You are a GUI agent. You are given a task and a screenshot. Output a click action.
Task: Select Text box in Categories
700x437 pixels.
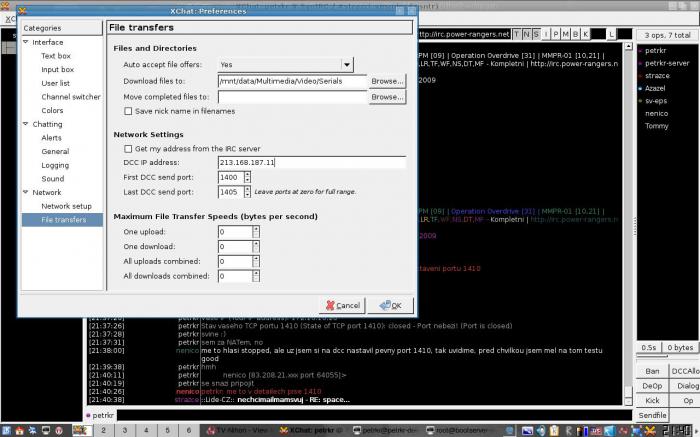56,56
